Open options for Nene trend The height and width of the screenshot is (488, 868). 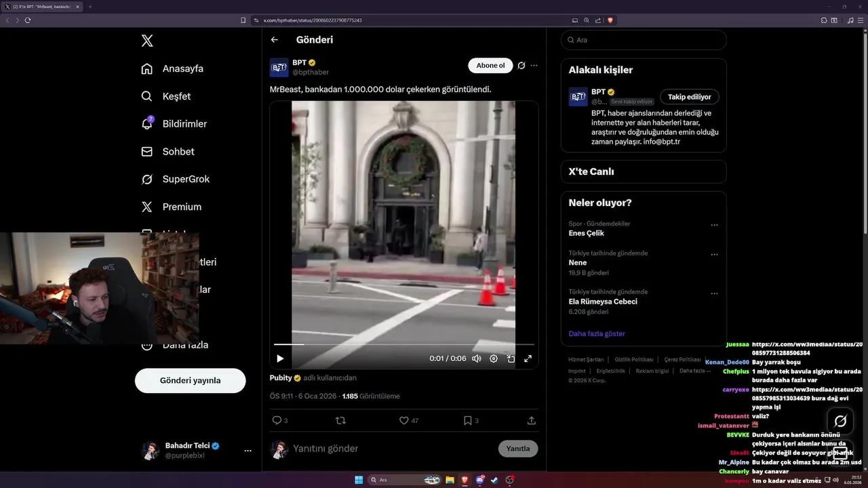(714, 255)
